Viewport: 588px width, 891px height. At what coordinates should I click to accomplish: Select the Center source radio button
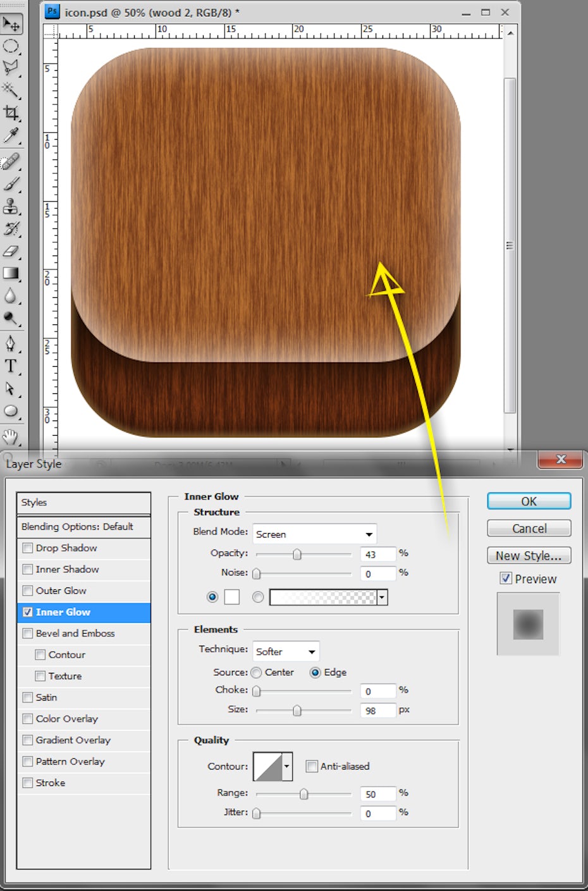[257, 673]
